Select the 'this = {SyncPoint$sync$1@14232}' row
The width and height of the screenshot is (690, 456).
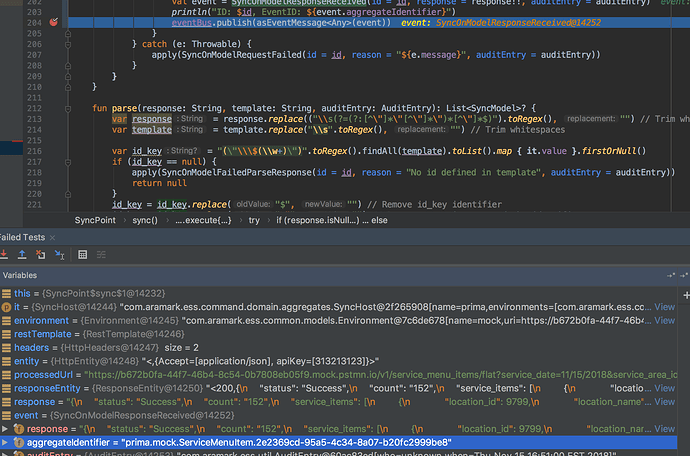[x=338, y=294]
